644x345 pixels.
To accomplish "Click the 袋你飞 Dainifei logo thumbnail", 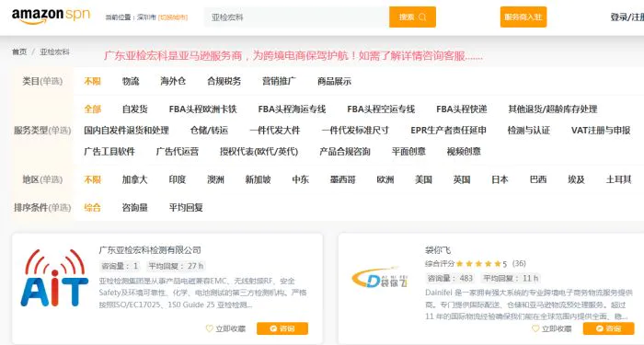I will pyautogui.click(x=380, y=278).
